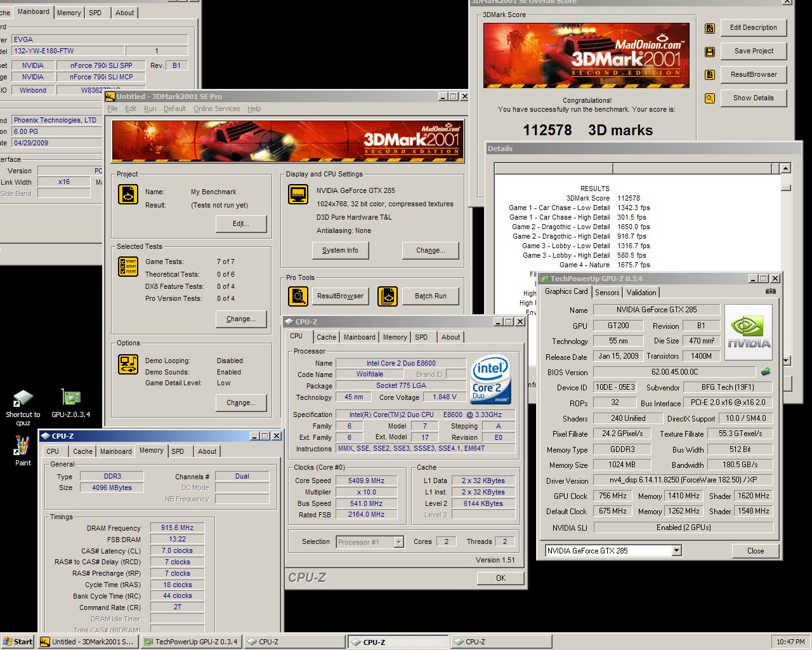Switch to About tab in front CPU-Z window

[451, 337]
